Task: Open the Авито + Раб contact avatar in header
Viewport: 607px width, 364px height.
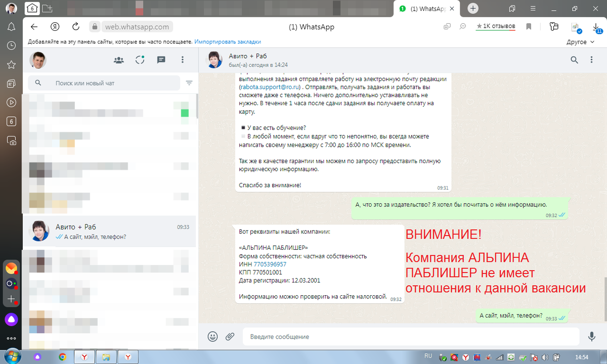Action: 214,60
